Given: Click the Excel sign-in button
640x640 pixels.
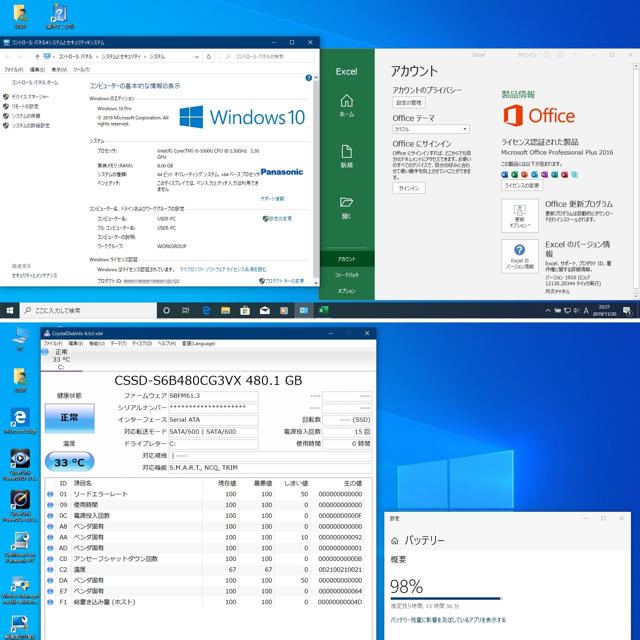Looking at the screenshot, I should coord(409,188).
